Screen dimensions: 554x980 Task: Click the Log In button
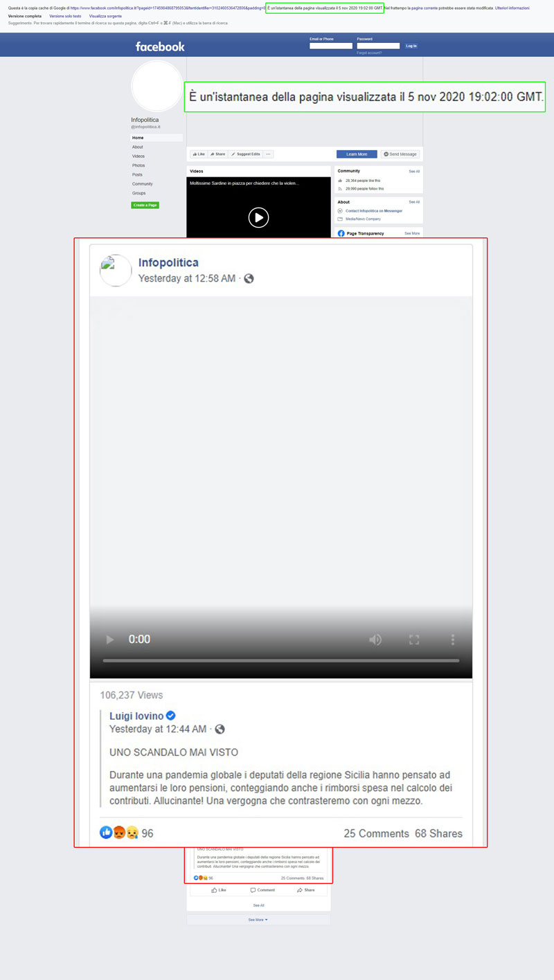411,46
